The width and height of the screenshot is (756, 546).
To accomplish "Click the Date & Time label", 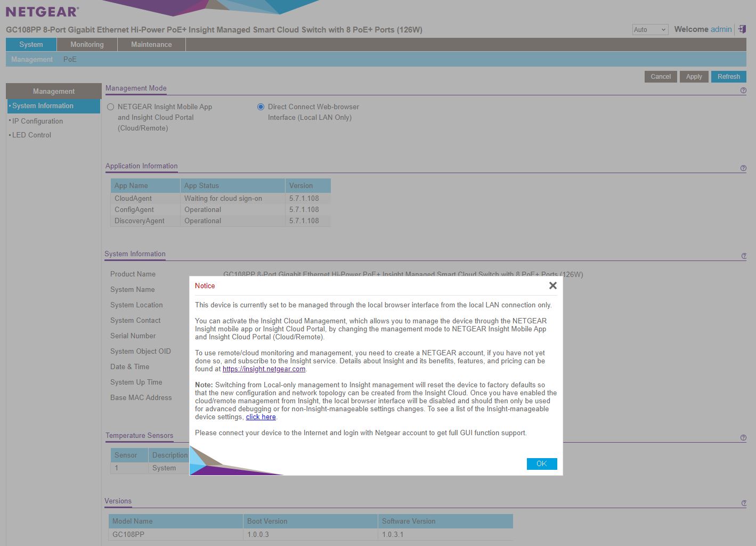I will click(129, 366).
